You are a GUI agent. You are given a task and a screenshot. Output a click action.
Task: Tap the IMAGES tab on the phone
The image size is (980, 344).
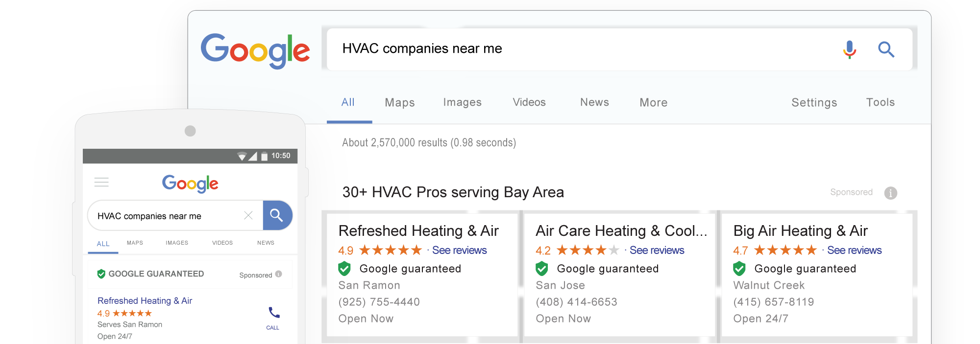pyautogui.click(x=177, y=243)
